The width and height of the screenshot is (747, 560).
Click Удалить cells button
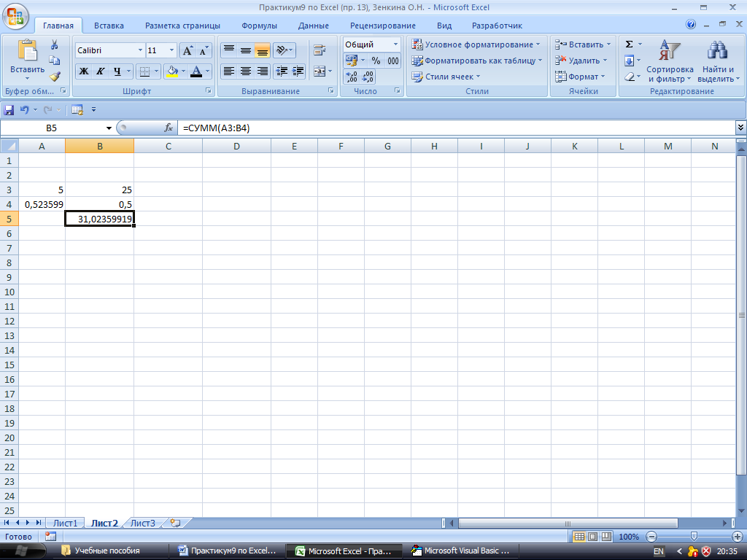coord(581,61)
